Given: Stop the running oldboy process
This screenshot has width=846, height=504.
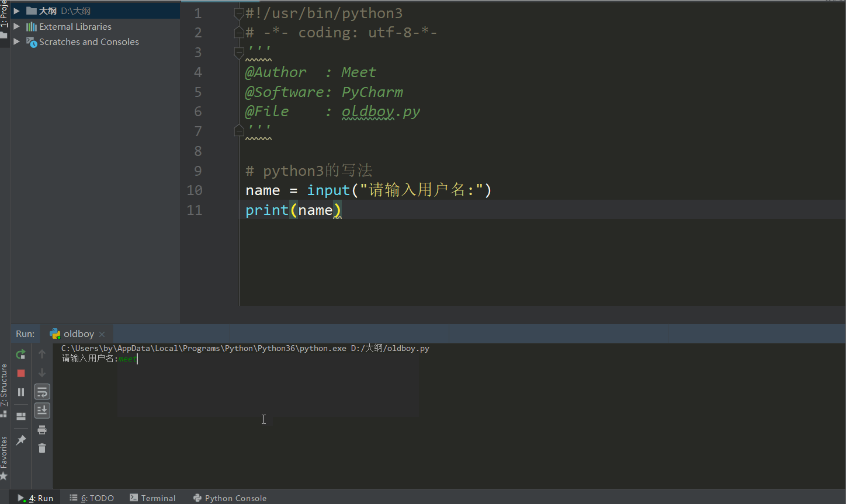Looking at the screenshot, I should tap(21, 373).
